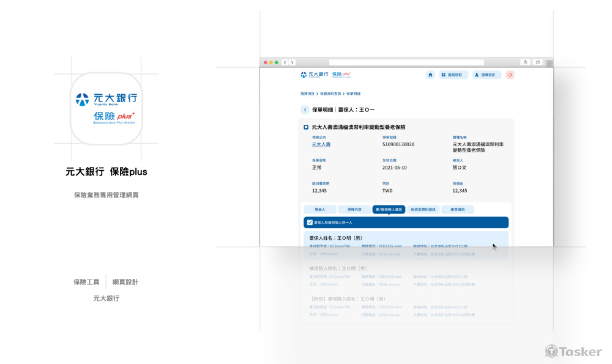Click the browser show-tabs icon

[538, 62]
